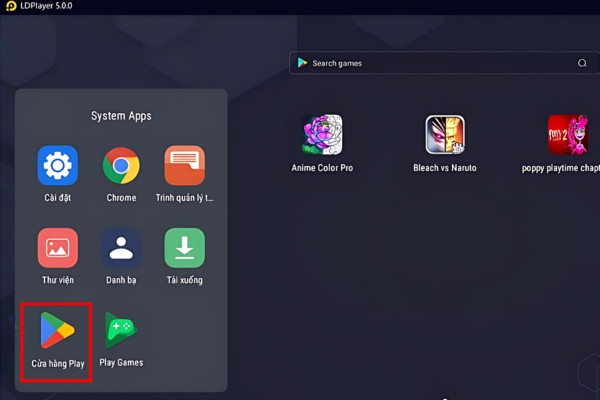The height and width of the screenshot is (400, 600).
Task: Open the Trình quản lý file manager icon
Action: [185, 165]
